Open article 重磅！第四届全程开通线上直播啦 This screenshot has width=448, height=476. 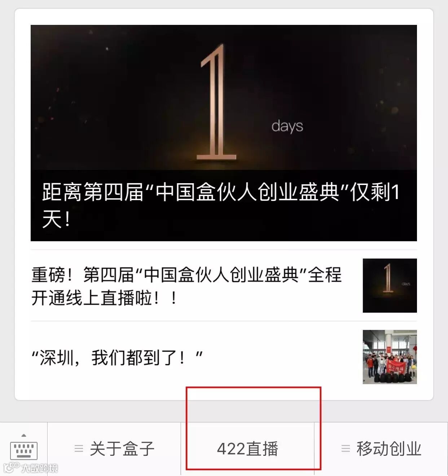pyautogui.click(x=224, y=286)
